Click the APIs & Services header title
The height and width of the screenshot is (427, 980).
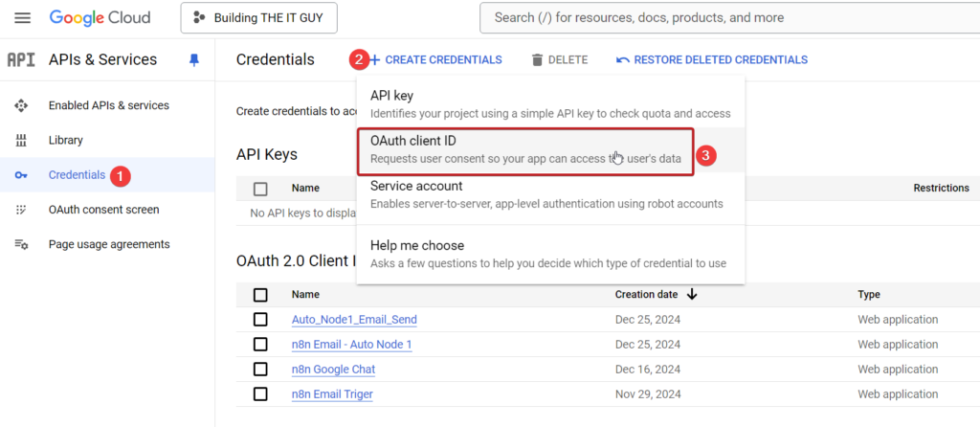pos(102,60)
